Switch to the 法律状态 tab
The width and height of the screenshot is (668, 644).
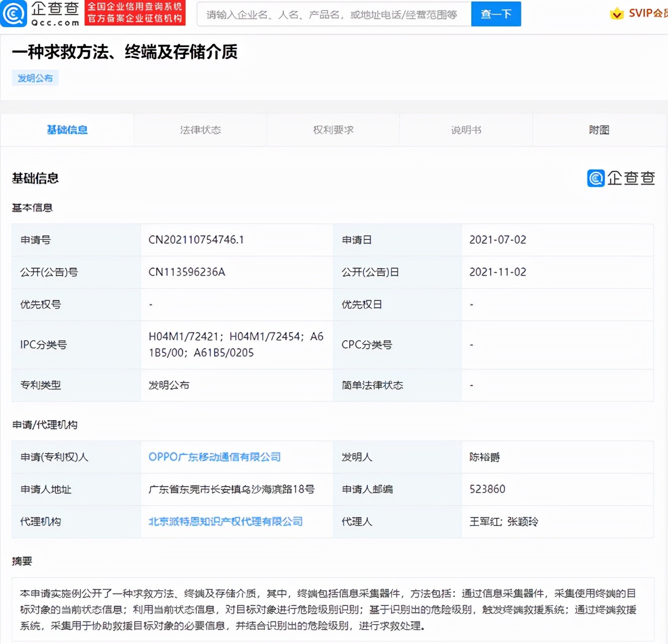tap(200, 129)
